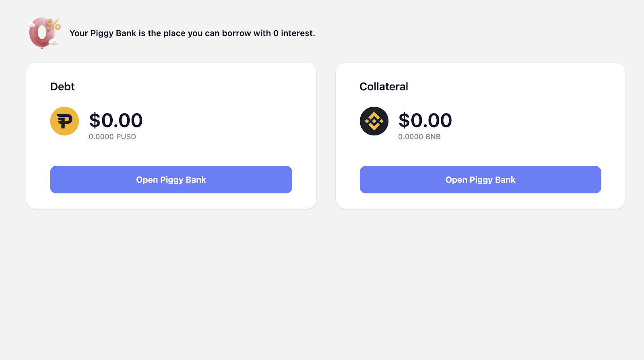Click the $0.00 debt amount
Image resolution: width=644 pixels, height=360 pixels.
(x=116, y=120)
